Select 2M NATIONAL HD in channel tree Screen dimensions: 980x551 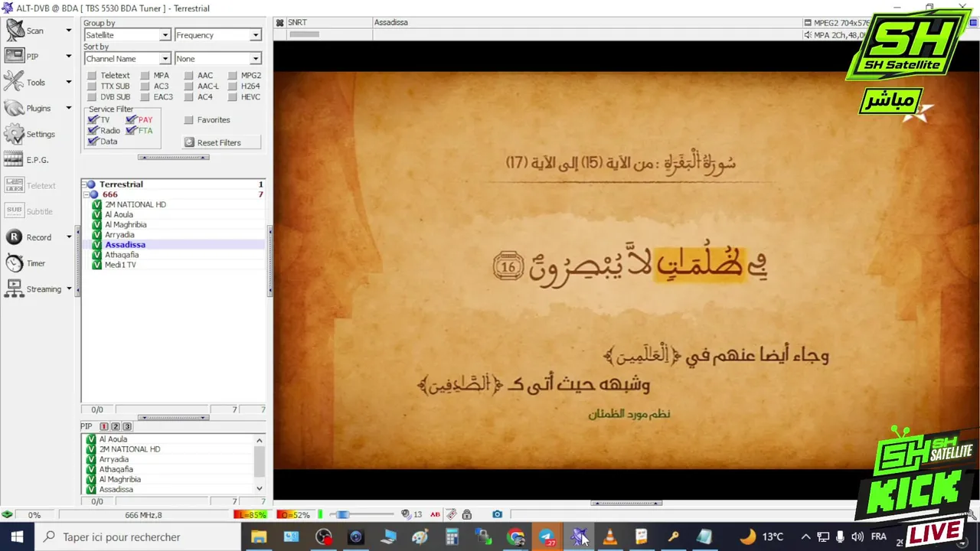click(x=136, y=204)
